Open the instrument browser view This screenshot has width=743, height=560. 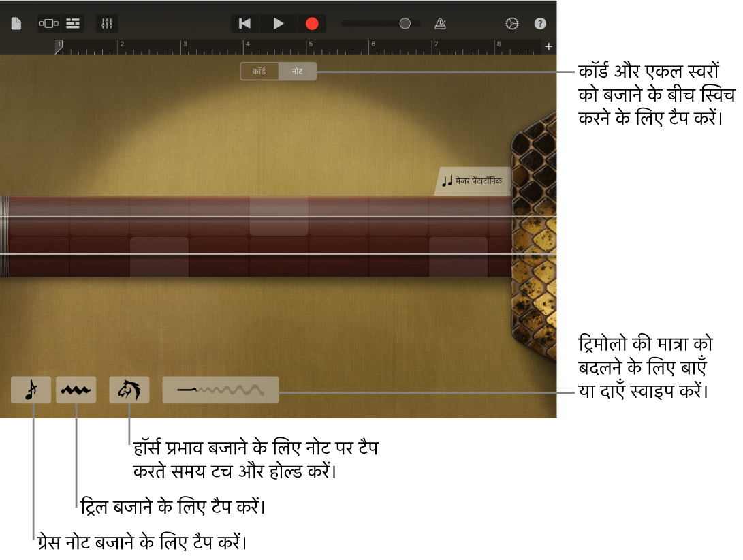[x=48, y=24]
